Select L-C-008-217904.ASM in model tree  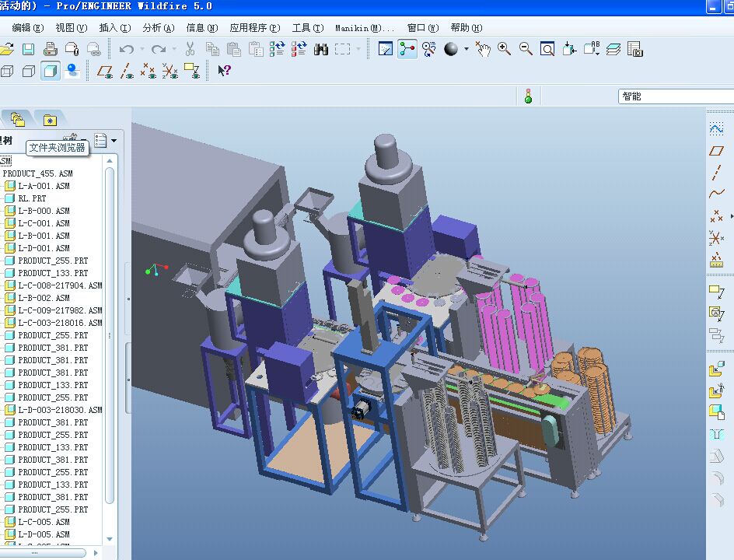tap(60, 285)
